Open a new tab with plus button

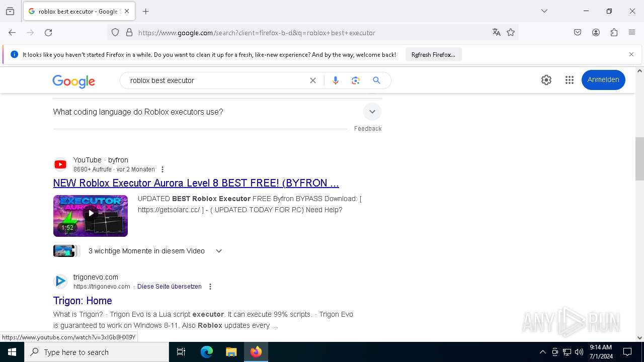coord(146,11)
